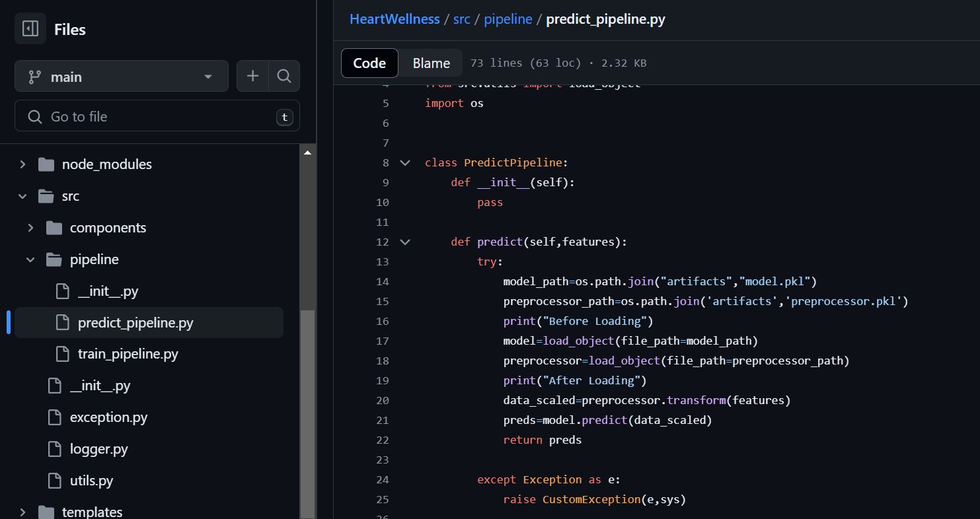Expand the templates folder chevron
This screenshot has height=519, width=980.
click(22, 512)
